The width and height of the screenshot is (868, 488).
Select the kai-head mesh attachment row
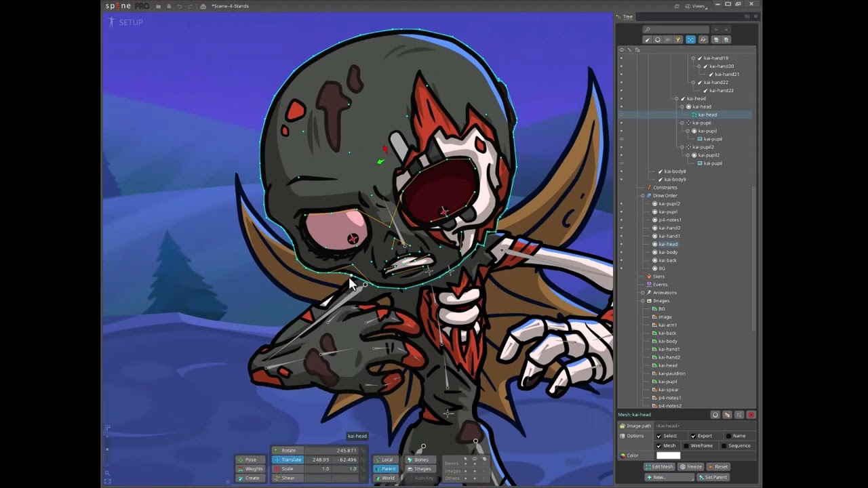(x=685, y=115)
